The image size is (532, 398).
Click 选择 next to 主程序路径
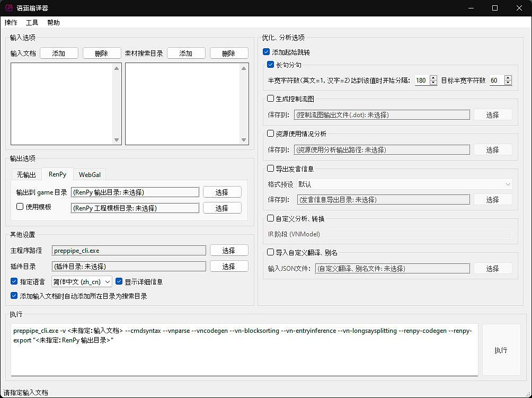click(x=229, y=251)
